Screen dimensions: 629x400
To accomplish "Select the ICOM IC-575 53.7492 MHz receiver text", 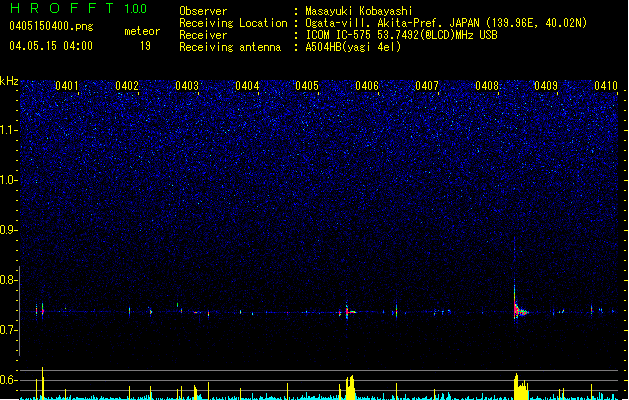I will 401,35.
